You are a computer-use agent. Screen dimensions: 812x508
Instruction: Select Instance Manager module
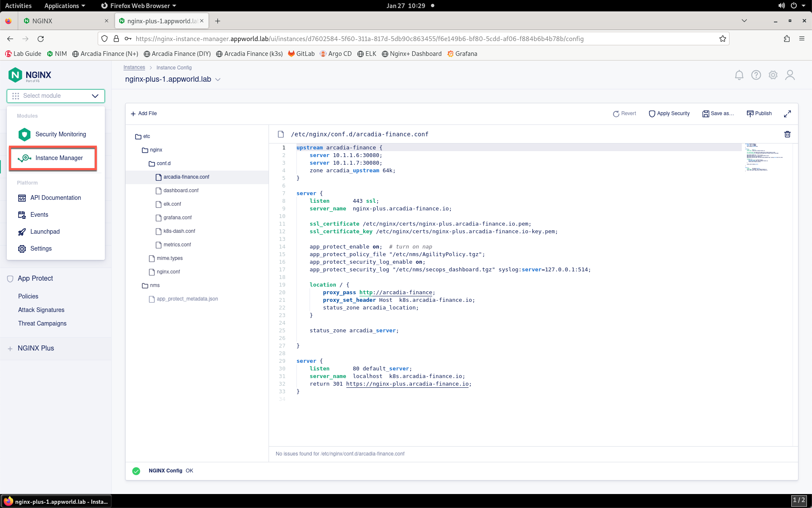click(x=53, y=158)
